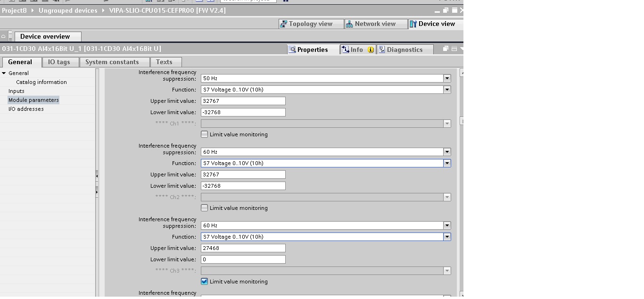The width and height of the screenshot is (644, 299).
Task: Select Inputs in the navigation tree
Action: (17, 91)
